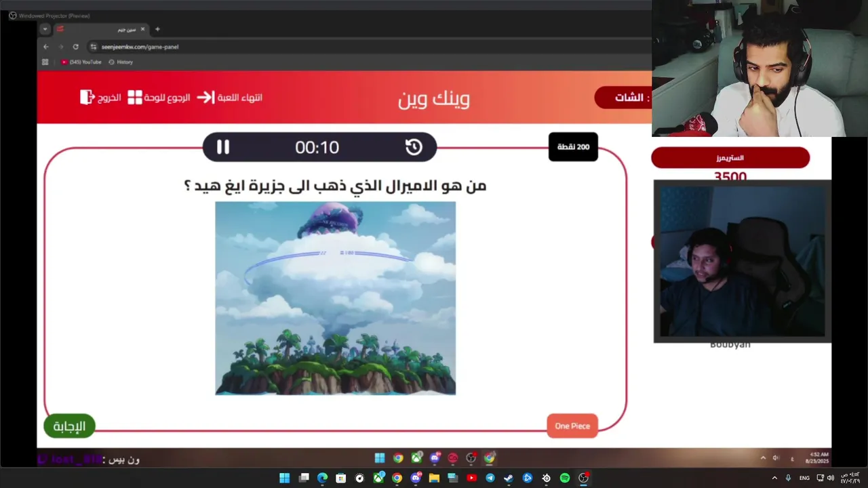
Task: Open Steam on the main taskbar
Action: pyautogui.click(x=509, y=478)
